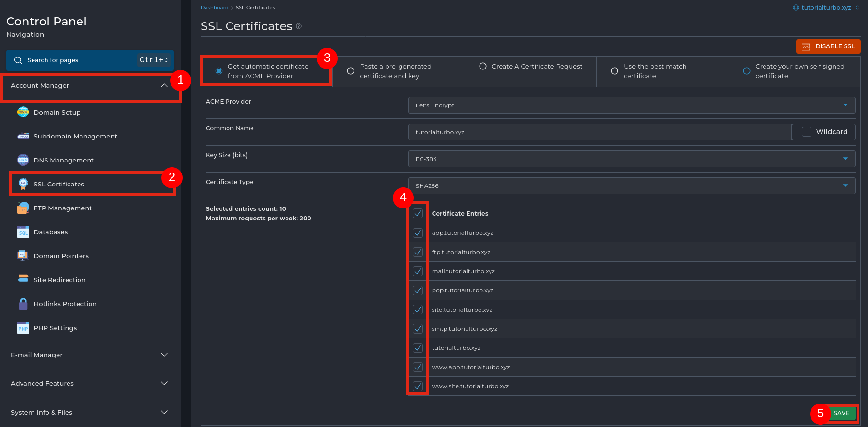This screenshot has height=427, width=868.
Task: Uncheck the mail.tutorialturbo.xyz certificate entry
Action: (418, 271)
